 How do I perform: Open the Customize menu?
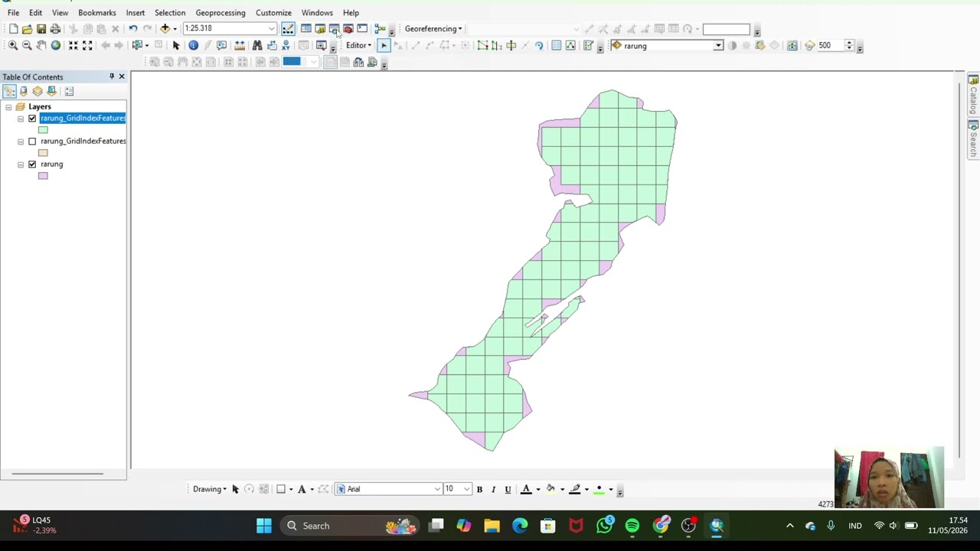tap(273, 13)
